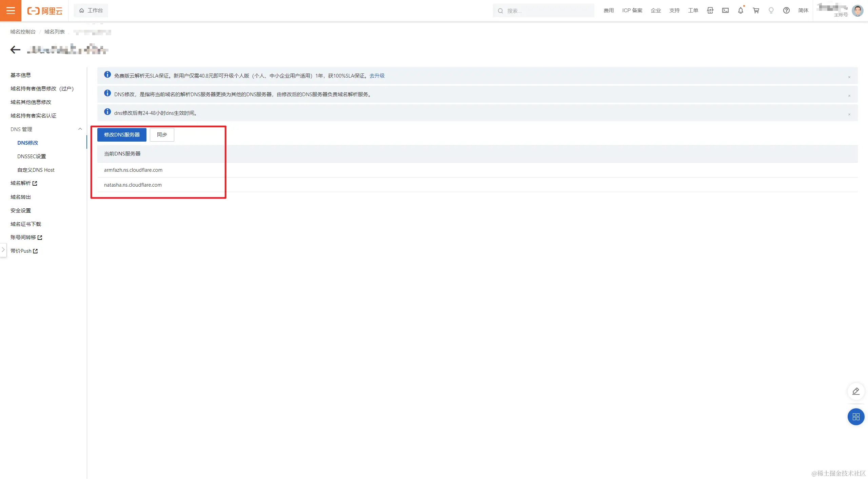Open 自定义DNS Host sidebar item

tap(36, 170)
